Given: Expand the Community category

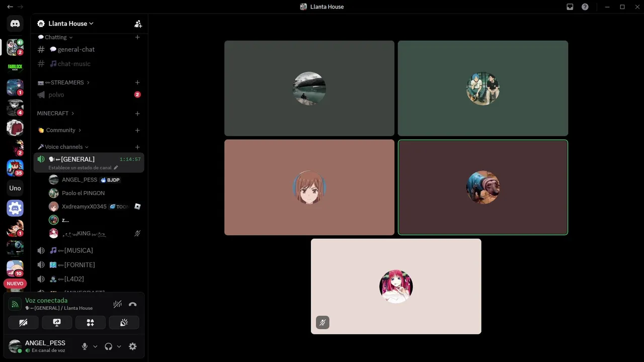Looking at the screenshot, I should [59, 130].
